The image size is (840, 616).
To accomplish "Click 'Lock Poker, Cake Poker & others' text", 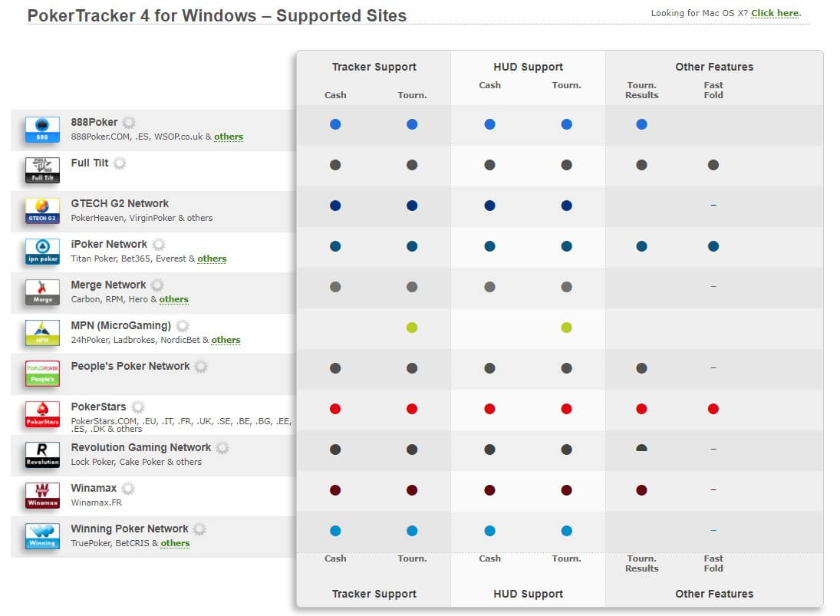I will pyautogui.click(x=137, y=462).
